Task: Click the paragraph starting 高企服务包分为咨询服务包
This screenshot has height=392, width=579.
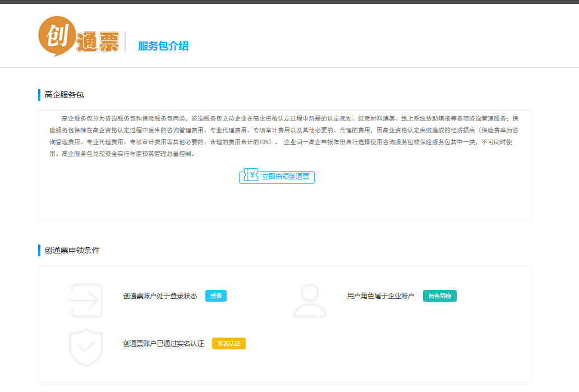Action: click(284, 136)
